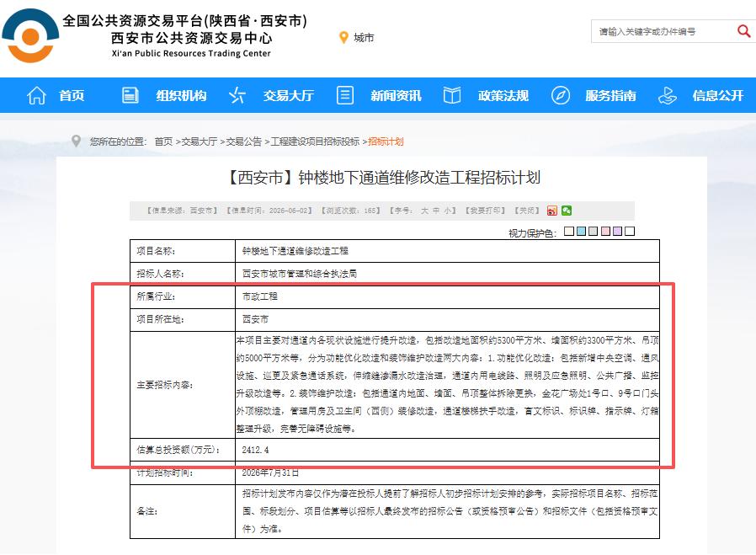Click the list icon beside 新闻资讯

click(344, 95)
